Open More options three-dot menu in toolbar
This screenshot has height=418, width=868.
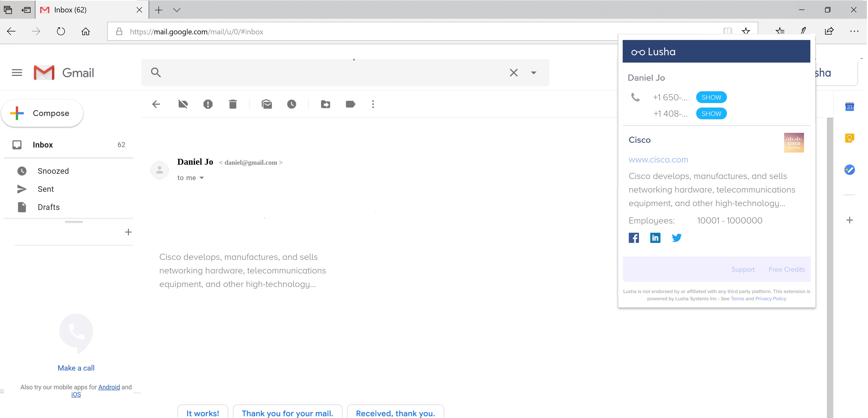(x=373, y=104)
